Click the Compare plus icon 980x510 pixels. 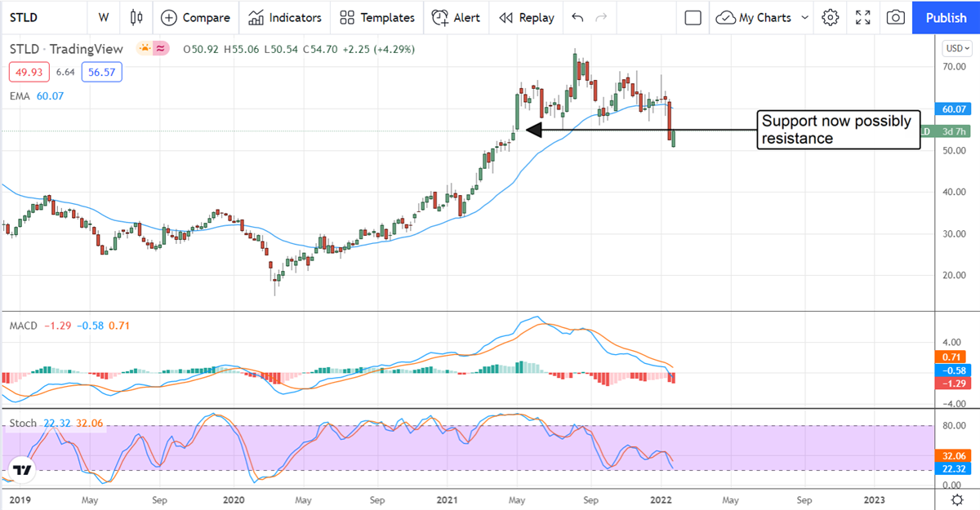coord(168,17)
